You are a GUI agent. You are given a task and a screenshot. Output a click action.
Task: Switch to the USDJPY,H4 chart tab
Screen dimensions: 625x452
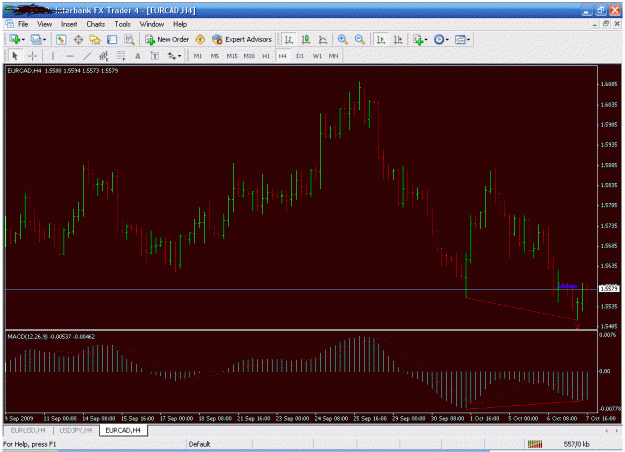point(76,430)
